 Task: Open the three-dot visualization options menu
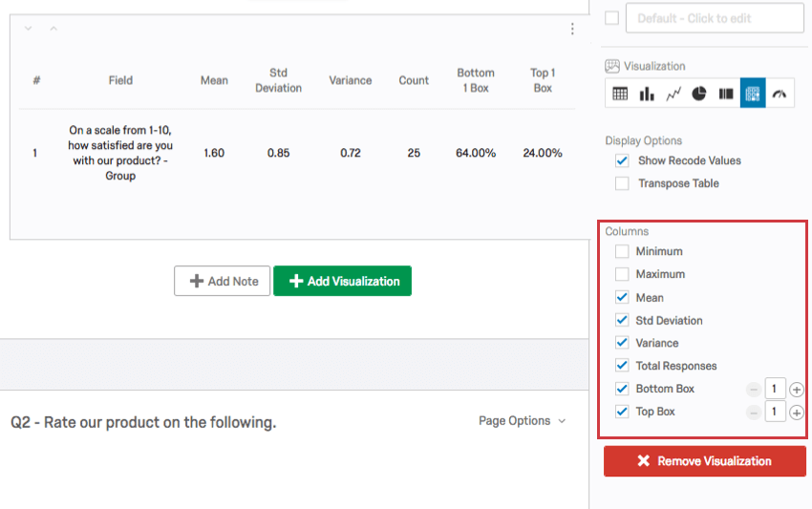572,29
